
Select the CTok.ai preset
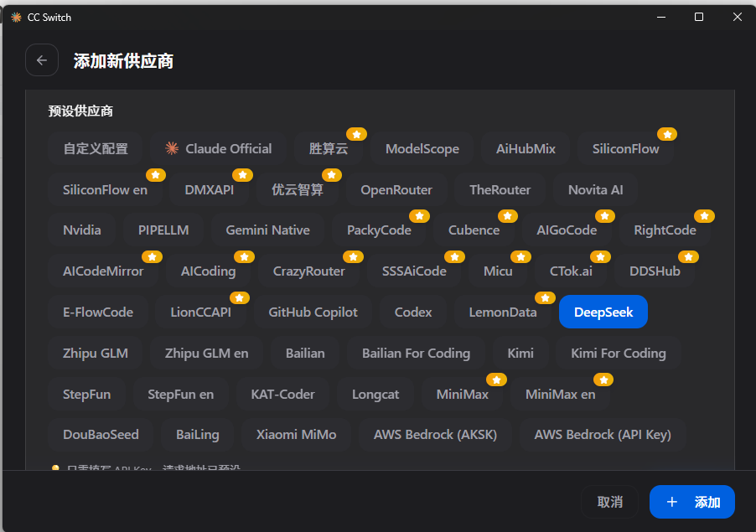(x=571, y=271)
